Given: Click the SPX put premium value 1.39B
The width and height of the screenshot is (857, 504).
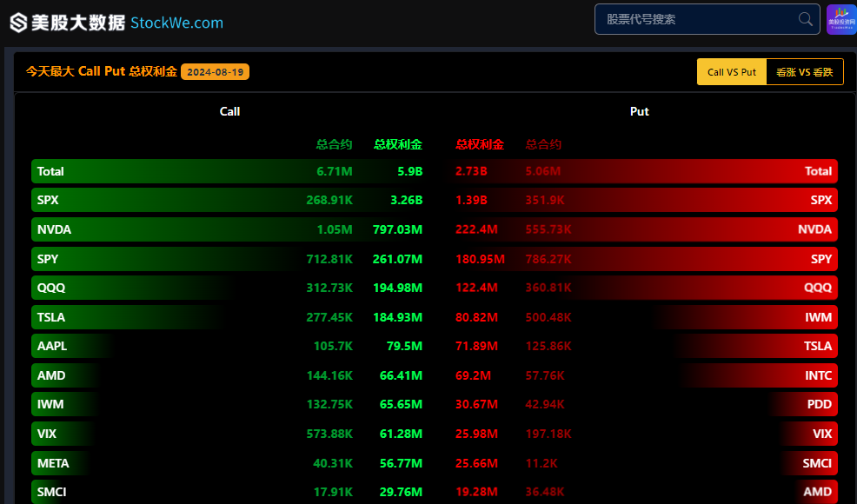Looking at the screenshot, I should (471, 200).
